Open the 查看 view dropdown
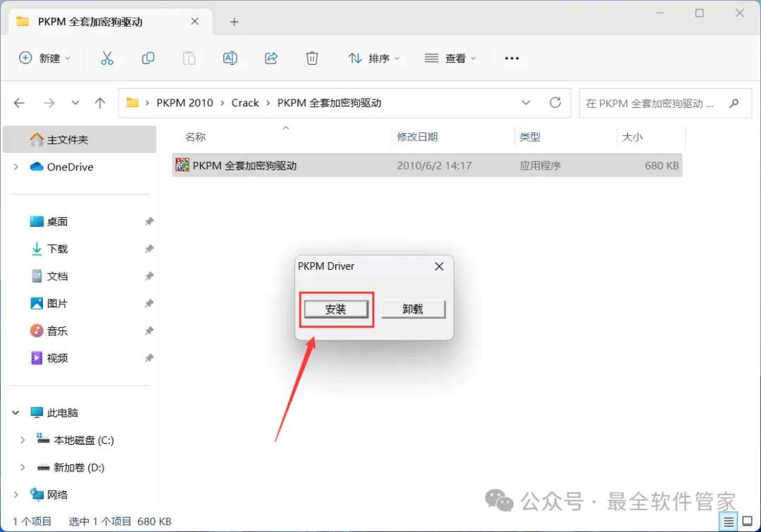This screenshot has height=532, width=761. tap(450, 58)
